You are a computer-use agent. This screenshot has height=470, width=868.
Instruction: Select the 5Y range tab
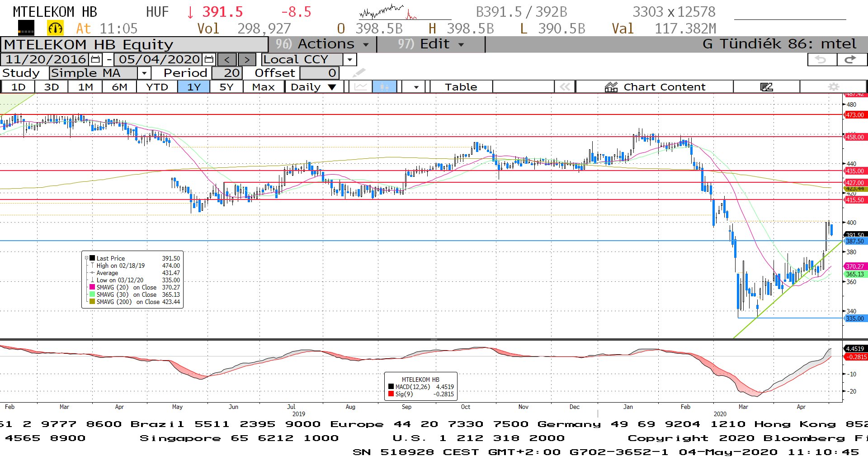point(226,86)
